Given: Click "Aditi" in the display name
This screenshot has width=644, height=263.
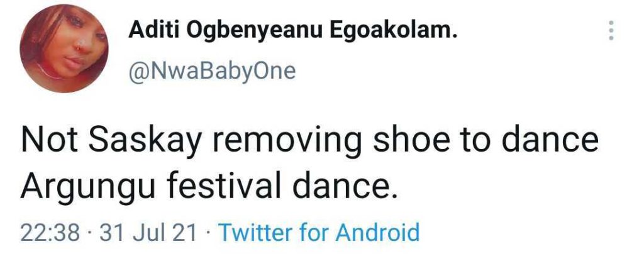Looking at the screenshot, I should tap(150, 31).
